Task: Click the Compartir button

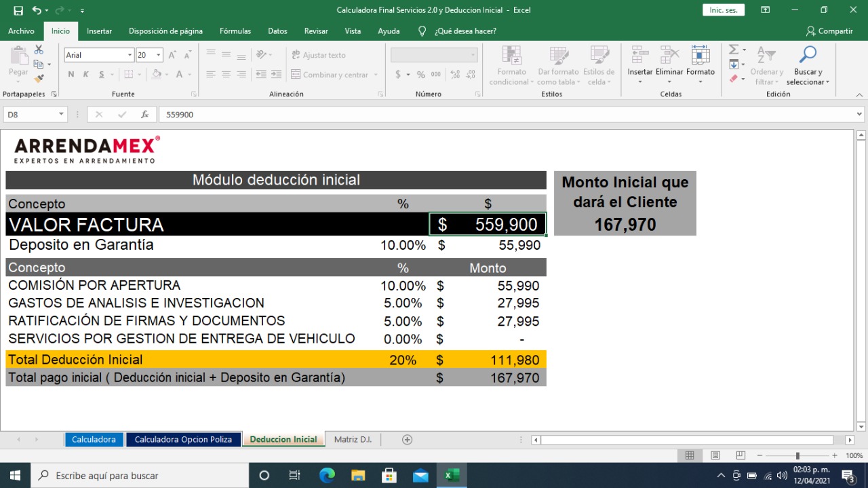Action: 829,31
